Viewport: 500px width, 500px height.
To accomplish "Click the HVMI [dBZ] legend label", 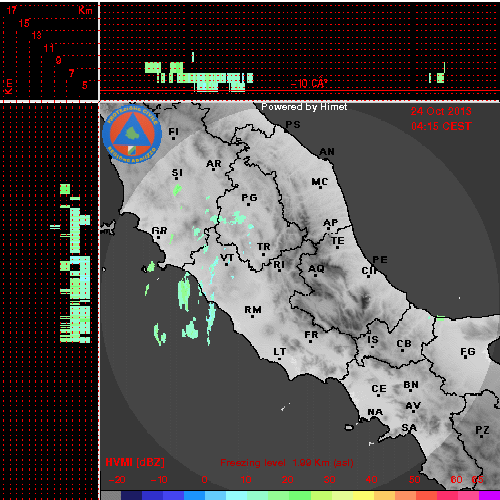I will coord(135,462).
